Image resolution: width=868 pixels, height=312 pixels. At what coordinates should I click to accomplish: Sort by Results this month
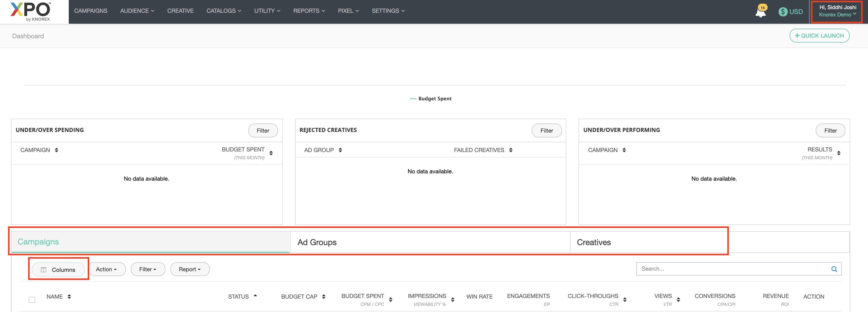pyautogui.click(x=839, y=153)
